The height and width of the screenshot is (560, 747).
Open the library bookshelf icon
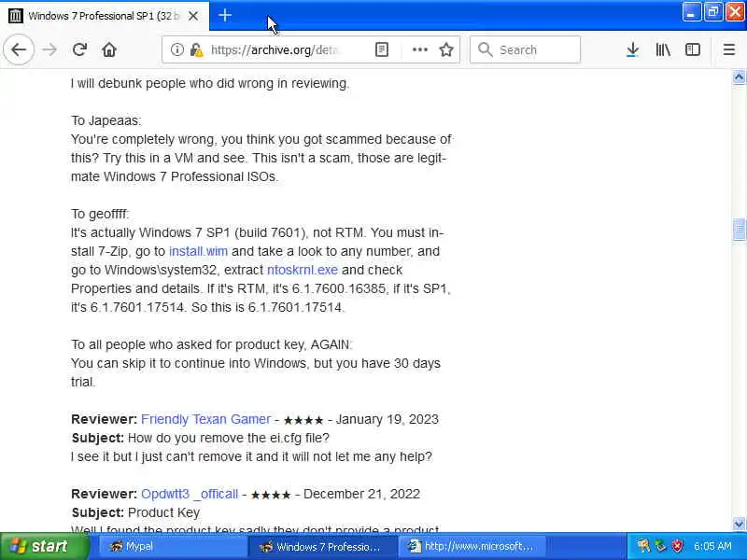663,49
